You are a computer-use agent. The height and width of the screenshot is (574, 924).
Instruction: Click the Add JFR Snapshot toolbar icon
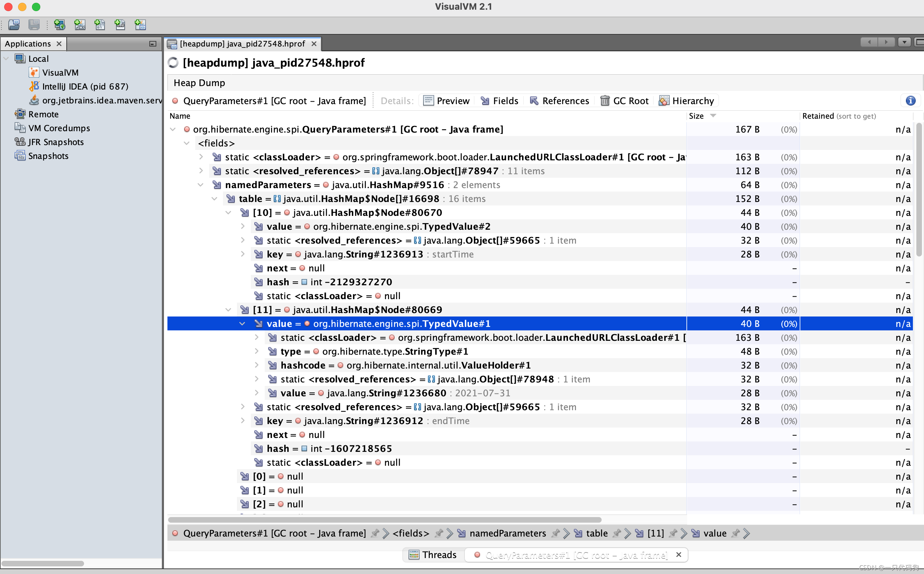click(x=120, y=25)
